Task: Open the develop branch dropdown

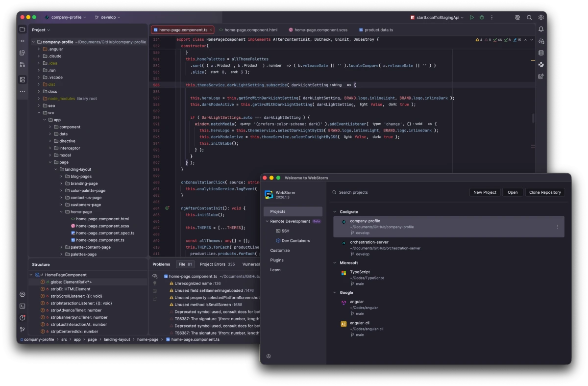Action: tap(107, 17)
